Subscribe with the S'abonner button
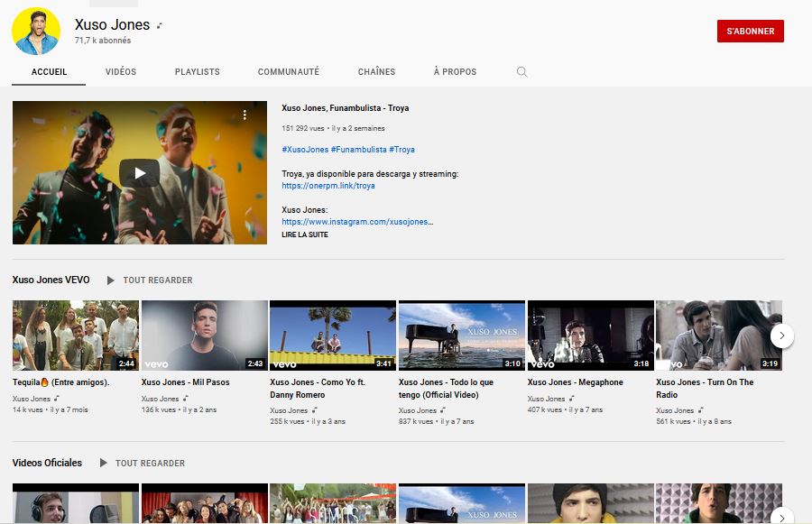The height and width of the screenshot is (524, 812). tap(751, 31)
